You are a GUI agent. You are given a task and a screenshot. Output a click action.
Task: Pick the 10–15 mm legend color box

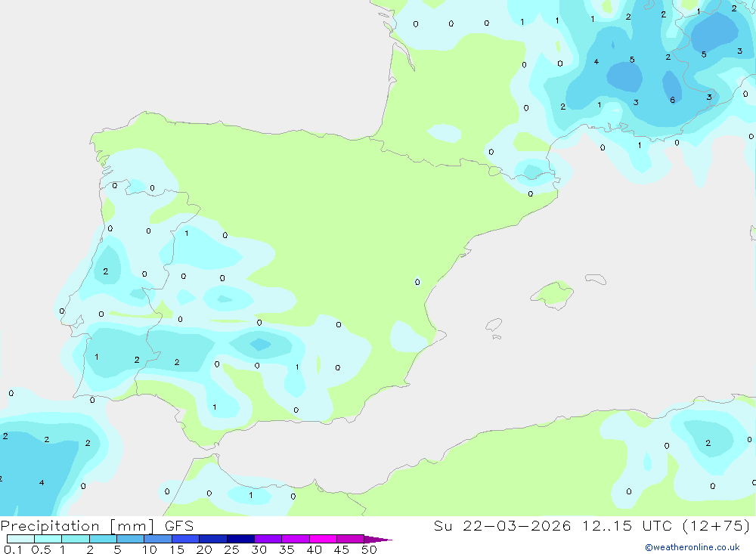158,539
